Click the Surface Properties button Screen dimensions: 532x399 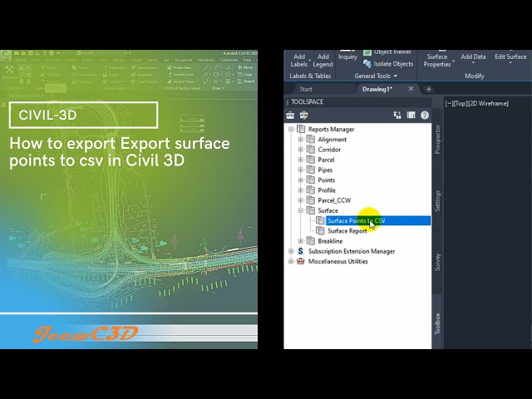click(x=437, y=60)
